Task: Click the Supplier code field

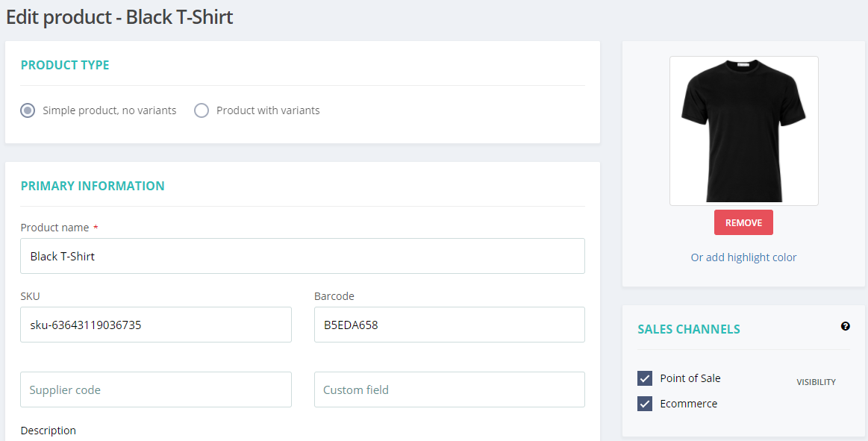Action: (155, 390)
